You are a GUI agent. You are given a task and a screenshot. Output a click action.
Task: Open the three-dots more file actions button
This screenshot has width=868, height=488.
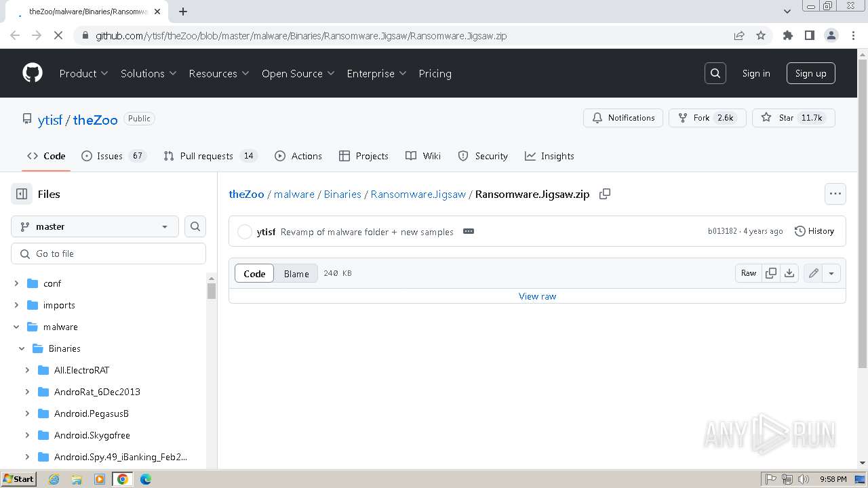(x=835, y=194)
